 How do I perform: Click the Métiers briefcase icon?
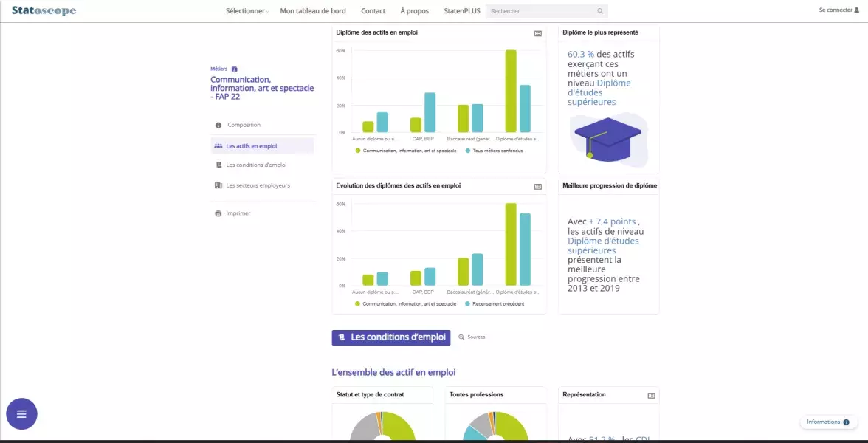[x=235, y=69]
